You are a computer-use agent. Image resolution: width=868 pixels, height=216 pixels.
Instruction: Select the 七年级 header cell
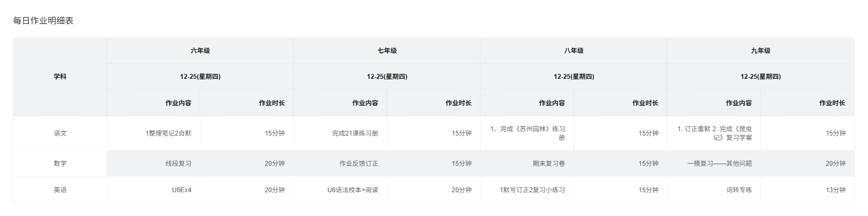(387, 51)
